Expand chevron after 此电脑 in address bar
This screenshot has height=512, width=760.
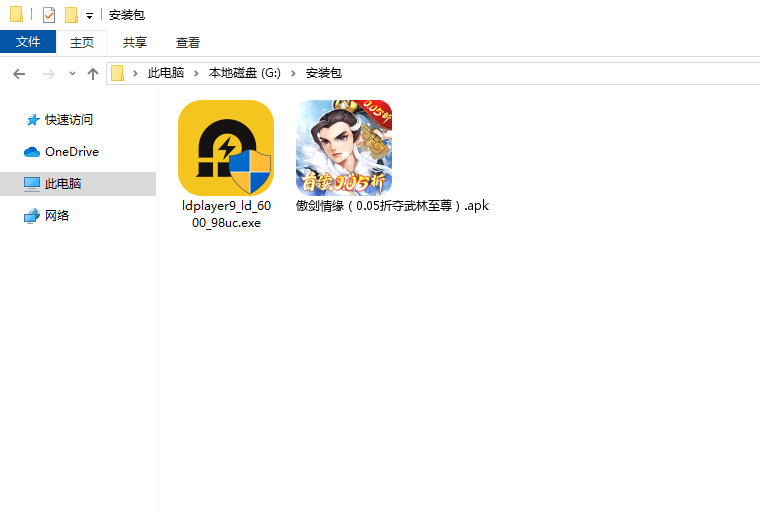coord(196,73)
